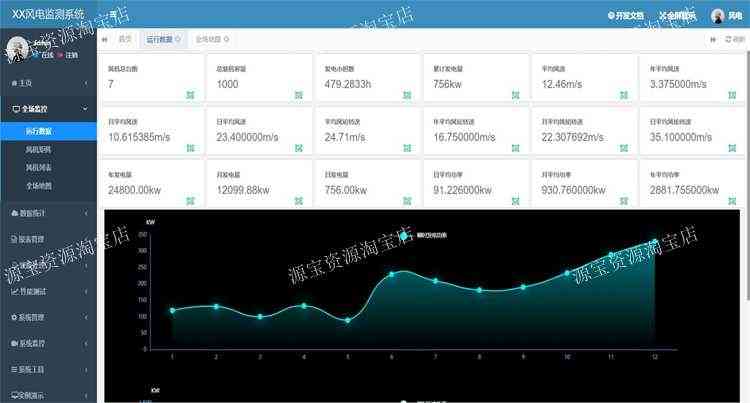This screenshot has height=403, width=750.
Task: Click the vertical page scrollbar
Action: point(748,176)
